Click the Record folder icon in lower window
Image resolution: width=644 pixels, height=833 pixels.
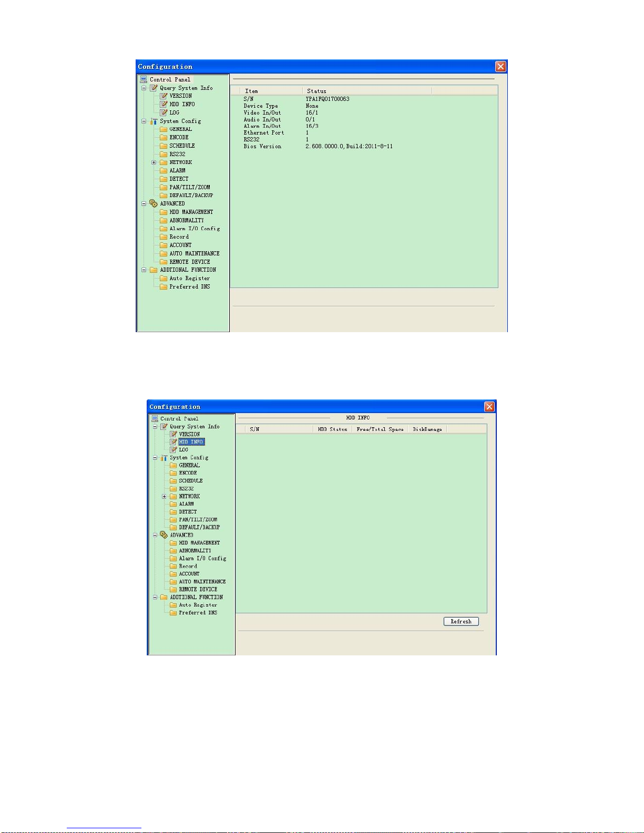(x=173, y=566)
